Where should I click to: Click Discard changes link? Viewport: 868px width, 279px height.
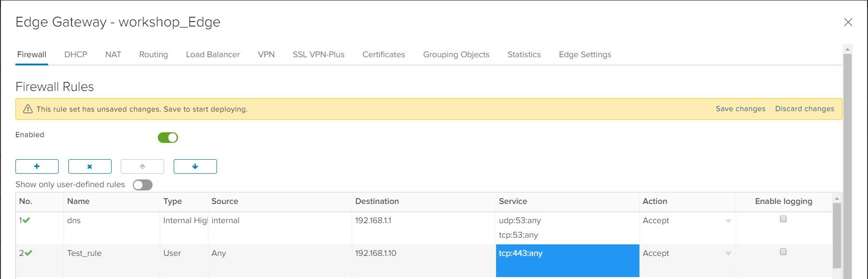tap(804, 109)
